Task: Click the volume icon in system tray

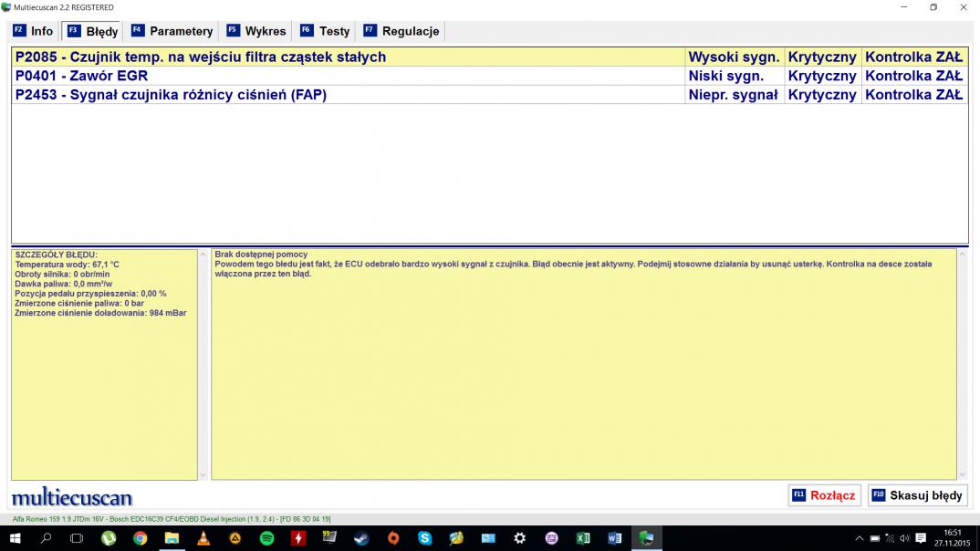Action: (904, 538)
